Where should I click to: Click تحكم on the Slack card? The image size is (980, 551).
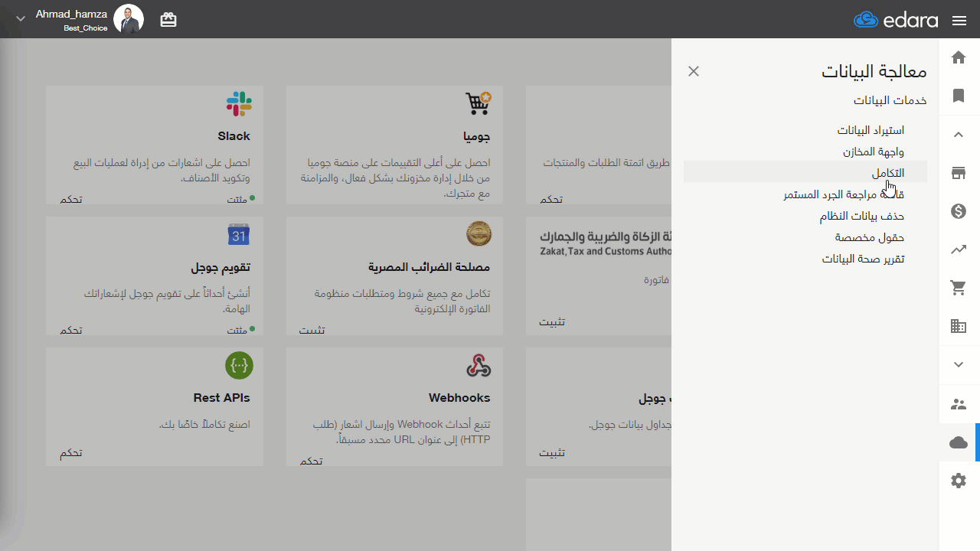click(x=71, y=199)
